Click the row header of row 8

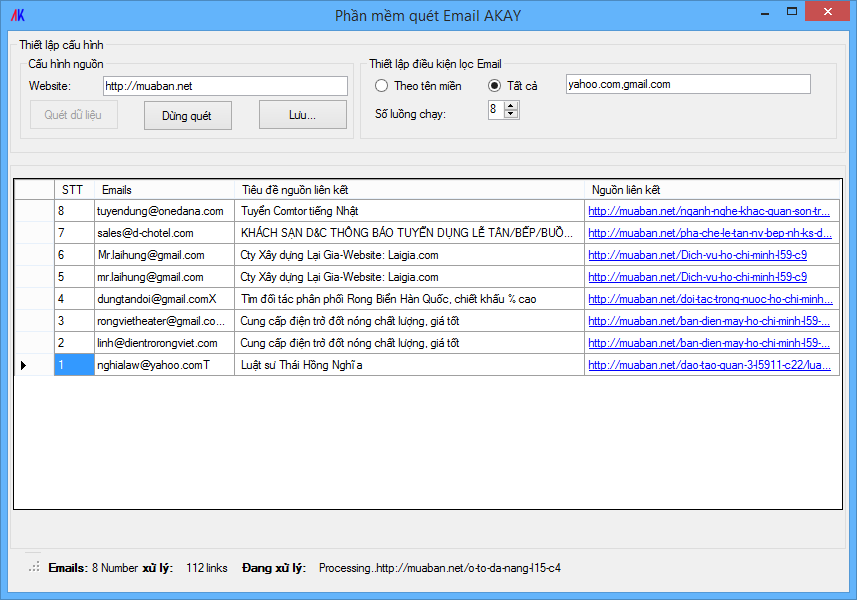[34, 211]
